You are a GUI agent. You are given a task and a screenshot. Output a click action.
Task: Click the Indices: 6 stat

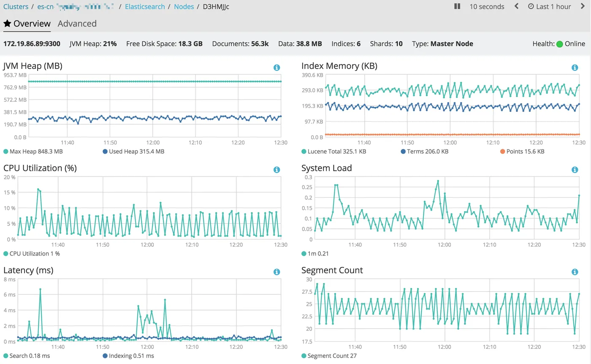pyautogui.click(x=346, y=44)
